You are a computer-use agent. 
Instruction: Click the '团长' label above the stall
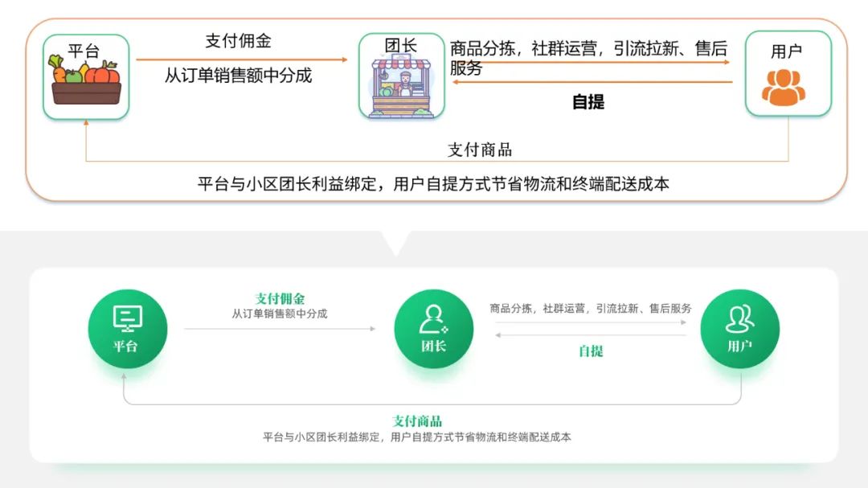point(401,45)
